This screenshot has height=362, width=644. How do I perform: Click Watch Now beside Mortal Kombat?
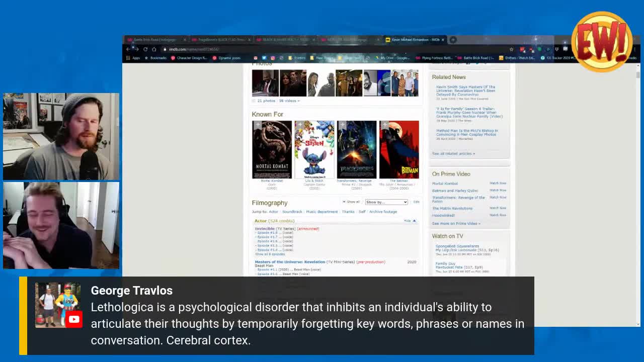point(498,184)
